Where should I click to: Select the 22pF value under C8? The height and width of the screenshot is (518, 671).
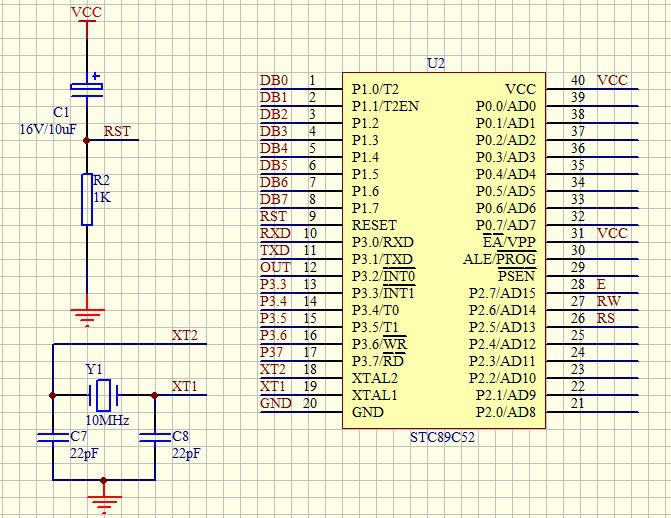coord(186,453)
